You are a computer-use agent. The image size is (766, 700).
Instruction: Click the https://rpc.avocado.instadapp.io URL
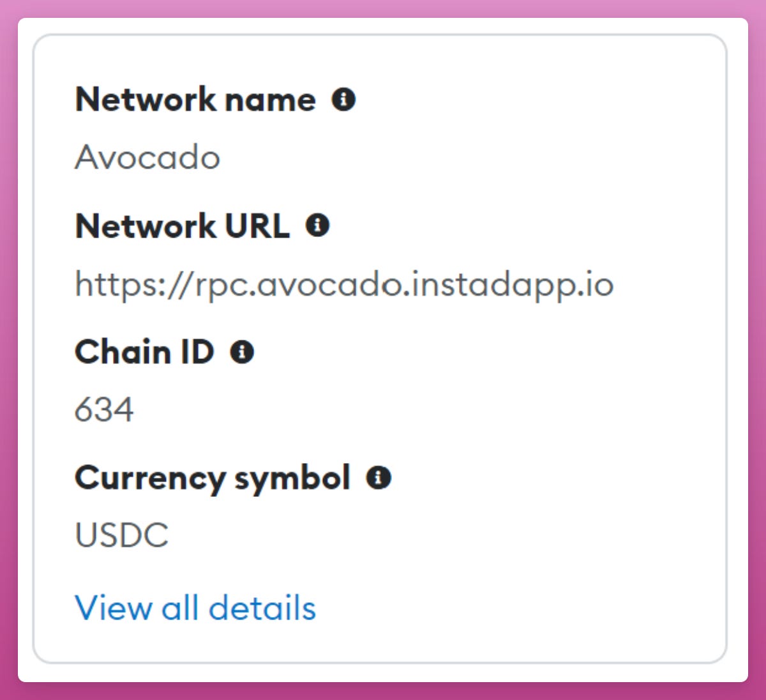click(x=345, y=285)
